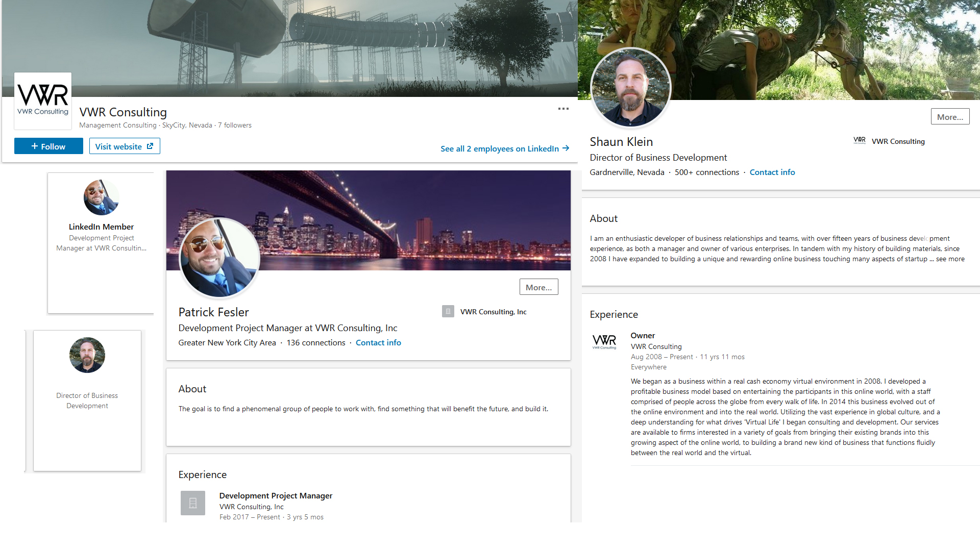Click VWR logo in Shaun's Experience section
Viewport: 980px width, 551px height.
pyautogui.click(x=604, y=341)
